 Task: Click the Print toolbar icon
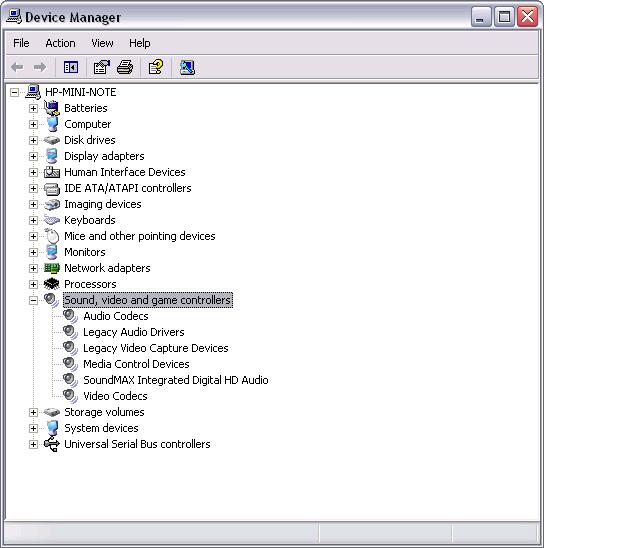point(125,67)
